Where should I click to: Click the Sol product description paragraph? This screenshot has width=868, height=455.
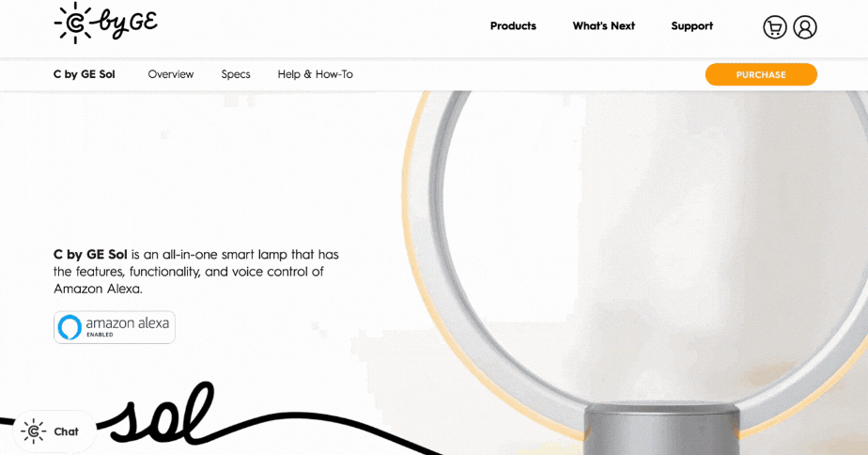point(196,272)
